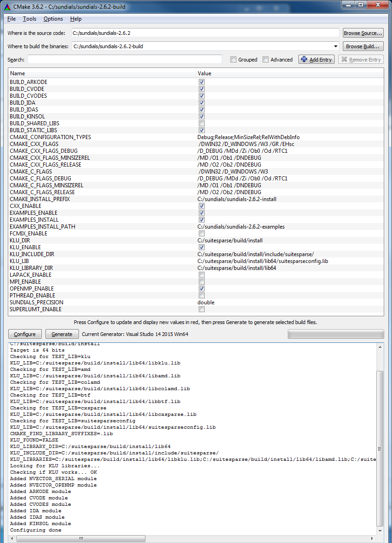Uncheck EXAMPLES_INSTALL checkbox
The width and height of the screenshot is (392, 543).
[x=202, y=220]
